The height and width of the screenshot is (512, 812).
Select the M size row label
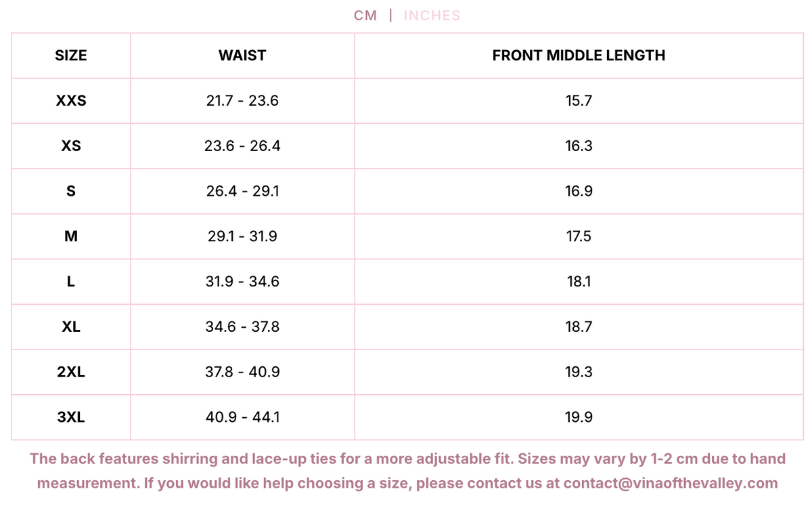[x=71, y=236]
